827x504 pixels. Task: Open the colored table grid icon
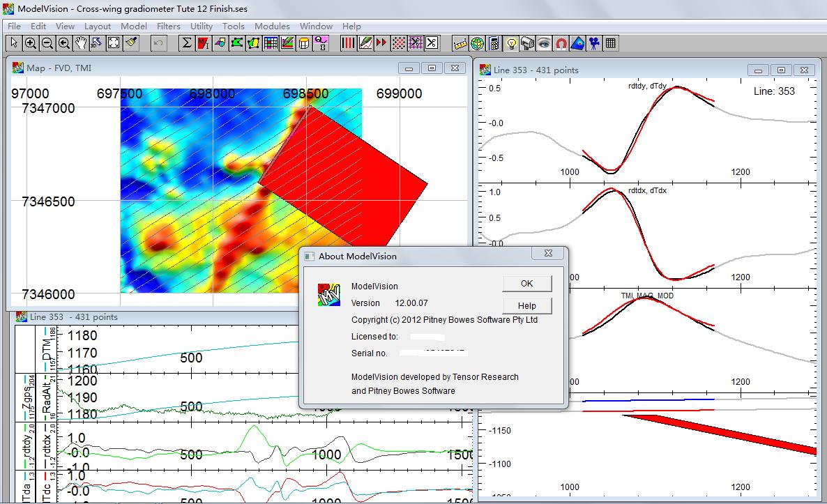pos(271,43)
